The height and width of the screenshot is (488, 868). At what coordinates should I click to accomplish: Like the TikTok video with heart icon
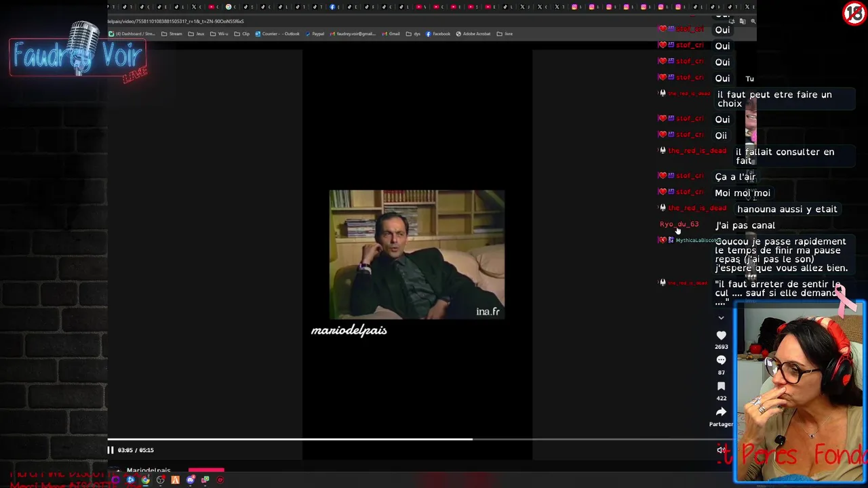[x=721, y=335]
